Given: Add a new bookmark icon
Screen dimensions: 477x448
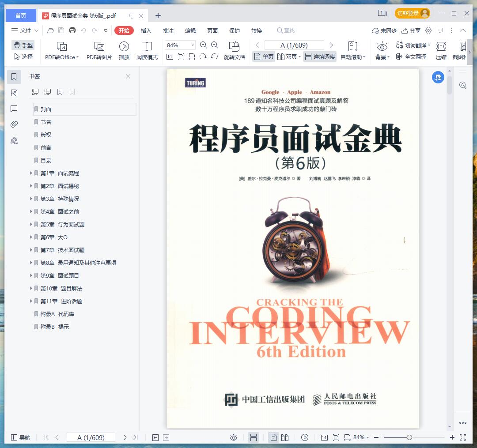Looking at the screenshot, I should pos(60,92).
